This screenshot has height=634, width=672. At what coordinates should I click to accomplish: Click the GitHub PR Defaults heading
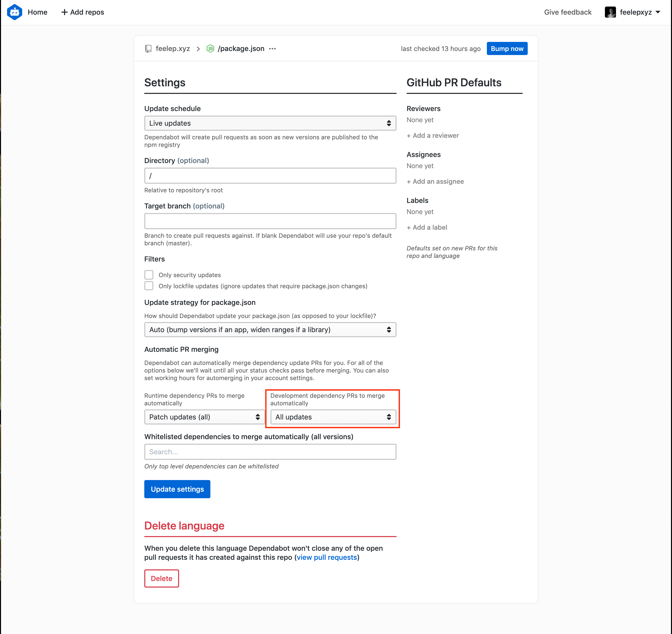point(454,83)
